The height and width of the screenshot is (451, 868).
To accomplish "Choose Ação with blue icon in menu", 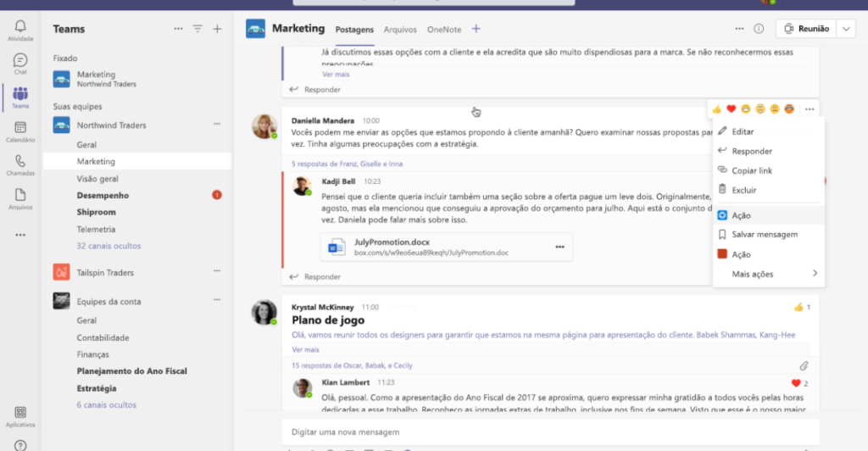I will click(768, 215).
